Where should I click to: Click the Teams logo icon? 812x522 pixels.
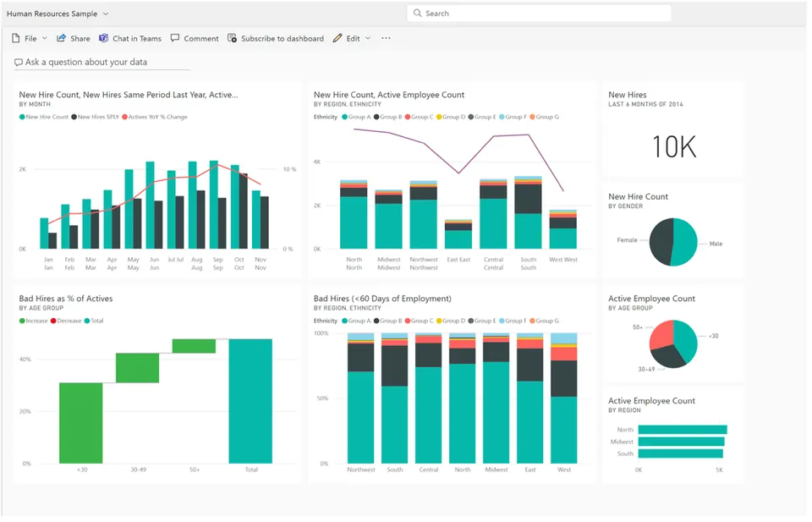103,38
